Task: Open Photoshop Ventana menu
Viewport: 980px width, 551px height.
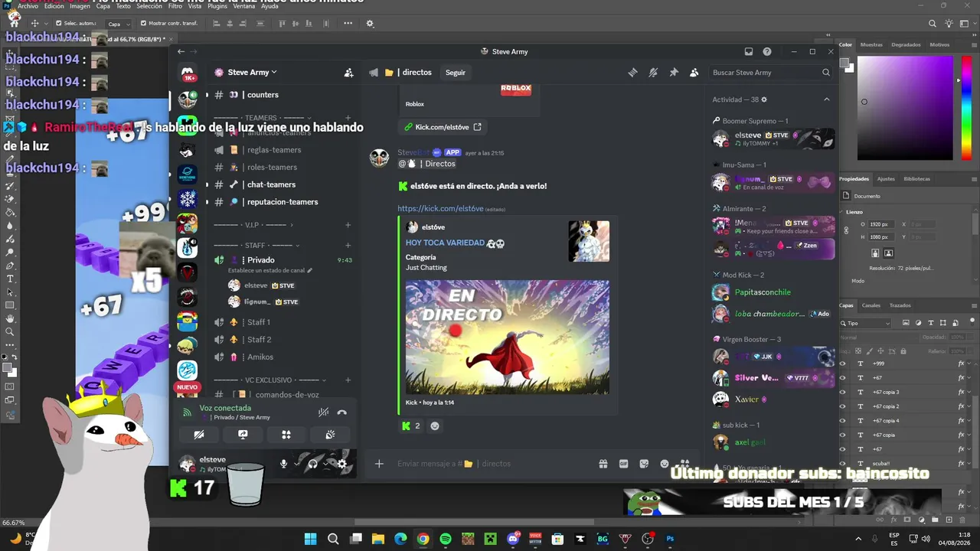Action: click(x=244, y=6)
